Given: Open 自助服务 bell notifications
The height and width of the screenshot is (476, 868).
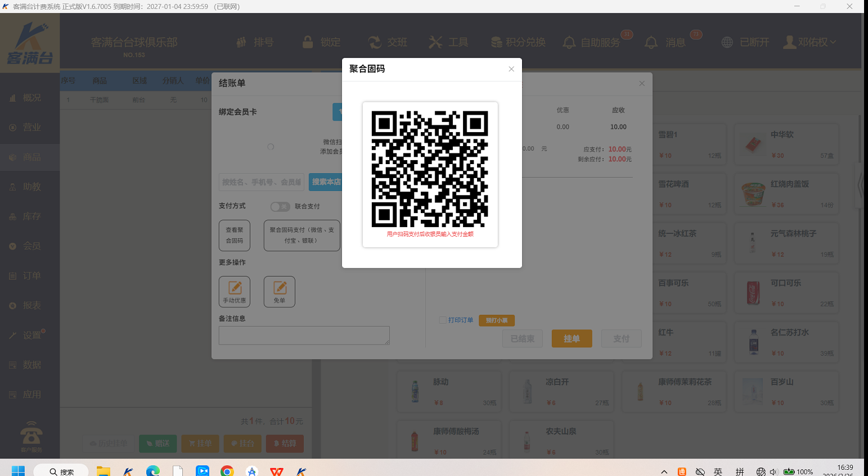Looking at the screenshot, I should 569,43.
